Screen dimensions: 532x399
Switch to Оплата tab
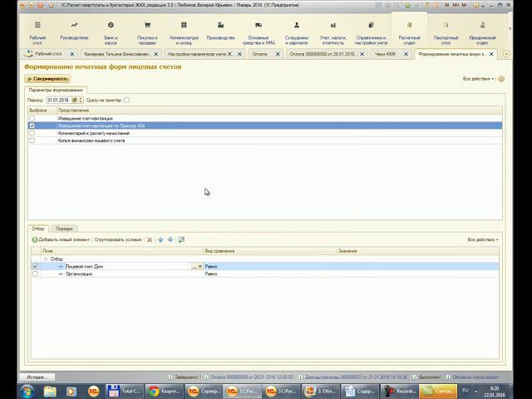pos(260,54)
